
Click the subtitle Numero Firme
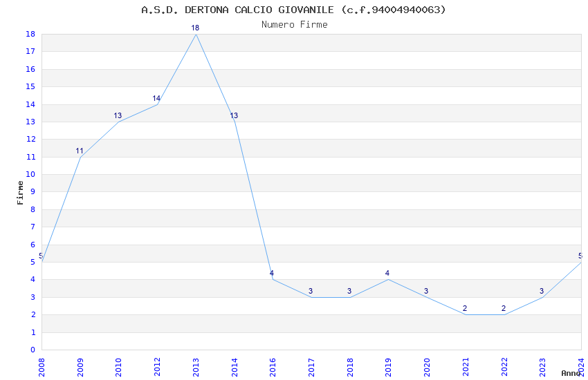click(x=295, y=25)
